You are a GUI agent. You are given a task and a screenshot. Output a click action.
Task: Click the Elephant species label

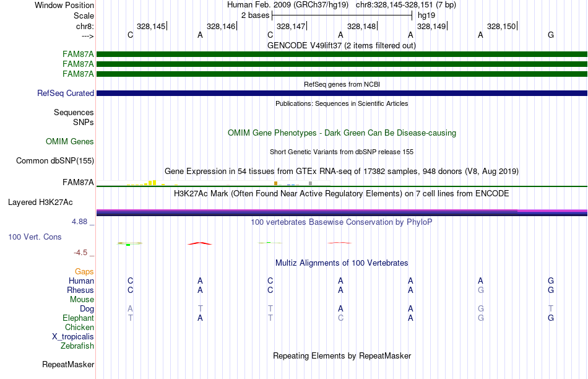tap(78, 318)
